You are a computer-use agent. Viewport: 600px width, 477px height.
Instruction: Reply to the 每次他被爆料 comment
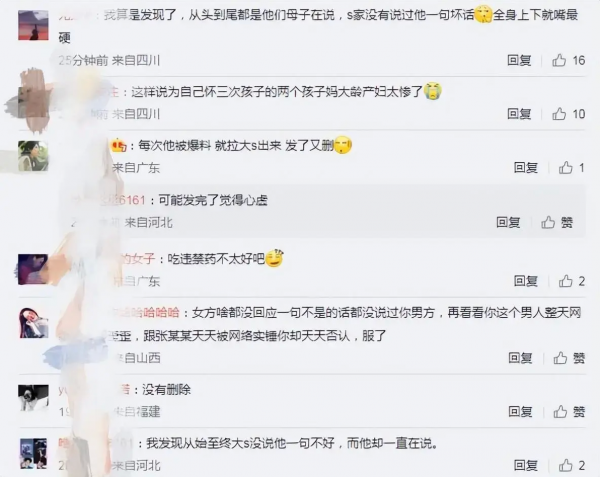(x=526, y=168)
